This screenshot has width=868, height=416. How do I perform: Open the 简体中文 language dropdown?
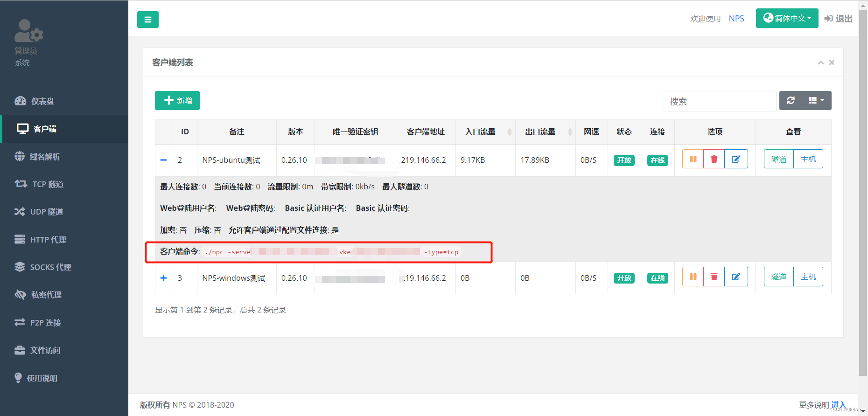pyautogui.click(x=787, y=18)
